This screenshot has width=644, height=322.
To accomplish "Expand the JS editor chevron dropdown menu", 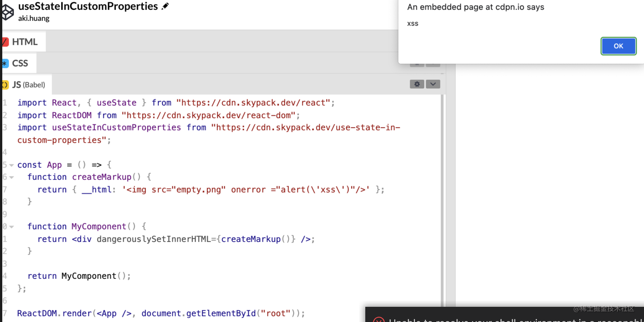I will (x=433, y=84).
